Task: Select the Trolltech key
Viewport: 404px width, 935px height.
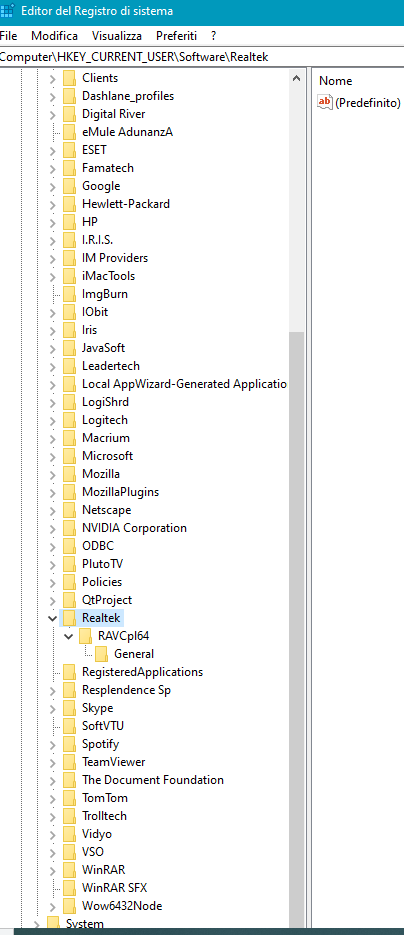Action: [x=104, y=816]
